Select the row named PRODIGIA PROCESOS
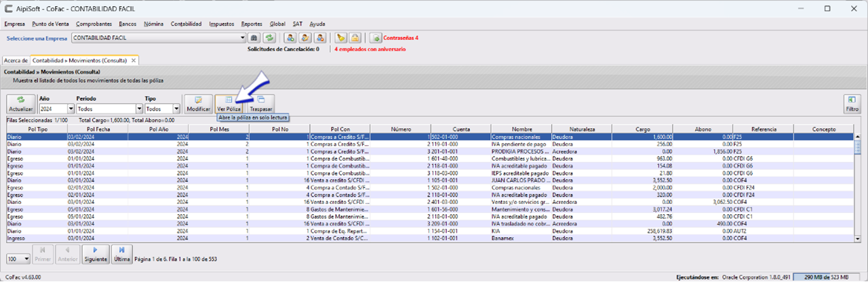868x282 pixels. pyautogui.click(x=430, y=151)
